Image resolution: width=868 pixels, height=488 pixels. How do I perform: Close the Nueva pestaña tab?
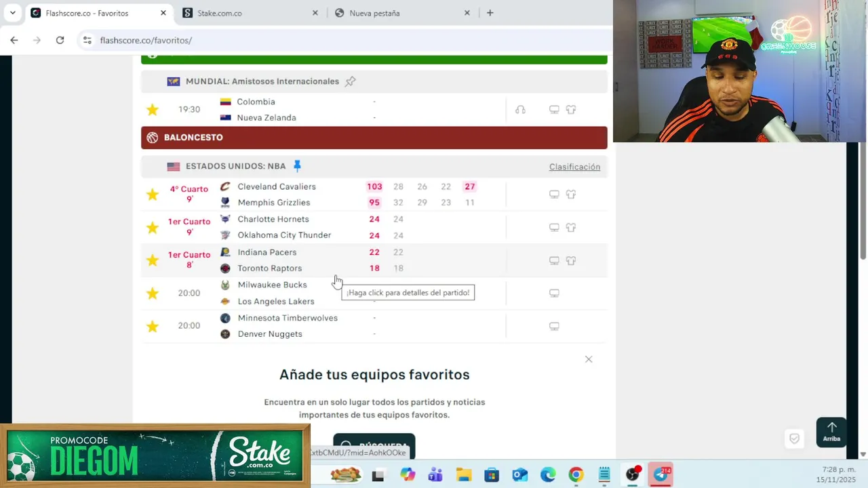coord(467,13)
